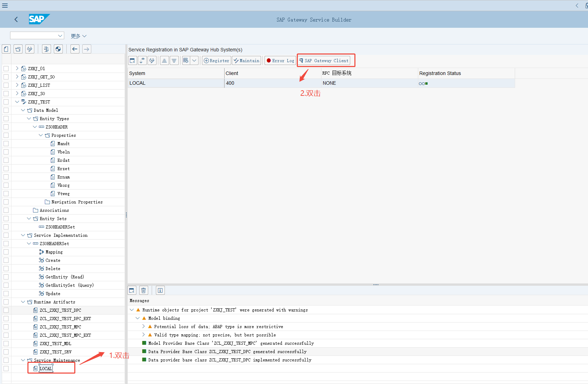
Task: Check the box beside LOCAL in tree
Action: 6,369
